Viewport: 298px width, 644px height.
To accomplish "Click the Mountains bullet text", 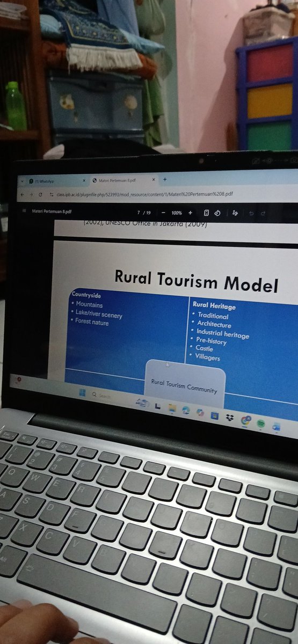I will click(x=89, y=305).
